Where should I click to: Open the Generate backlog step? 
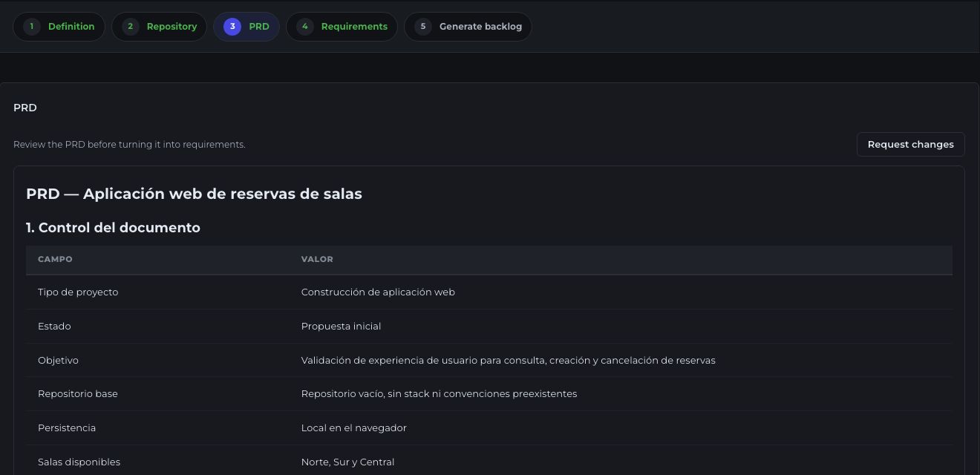click(468, 27)
